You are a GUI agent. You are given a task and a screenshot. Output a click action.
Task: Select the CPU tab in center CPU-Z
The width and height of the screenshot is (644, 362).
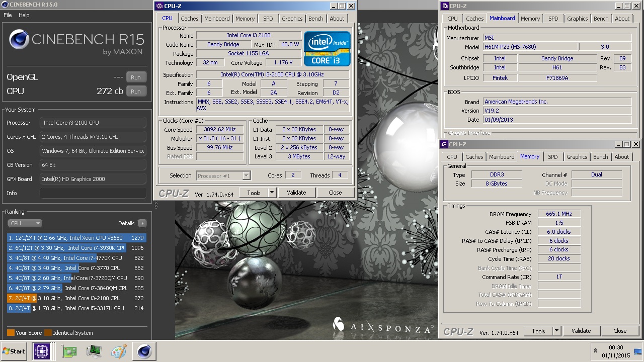coord(167,18)
